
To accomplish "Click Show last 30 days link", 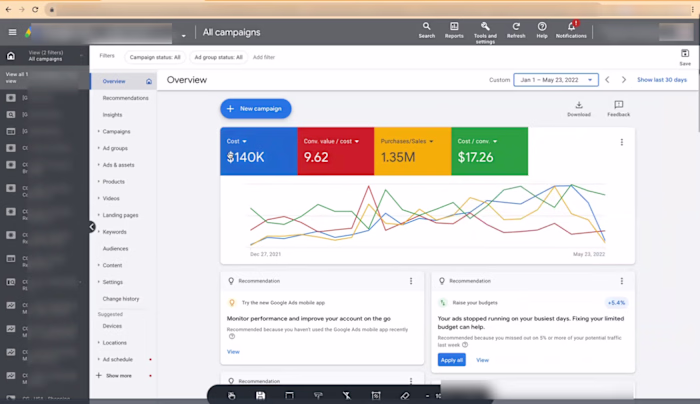I will 662,79.
